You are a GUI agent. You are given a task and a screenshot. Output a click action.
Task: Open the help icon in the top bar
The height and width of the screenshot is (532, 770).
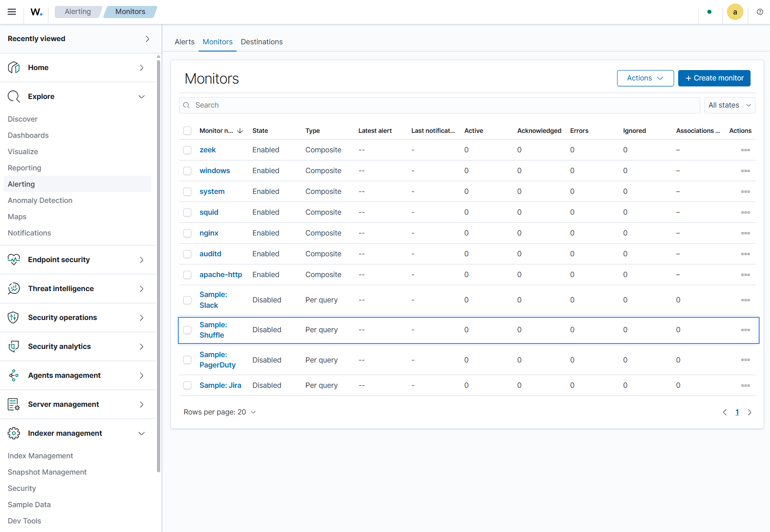click(760, 12)
